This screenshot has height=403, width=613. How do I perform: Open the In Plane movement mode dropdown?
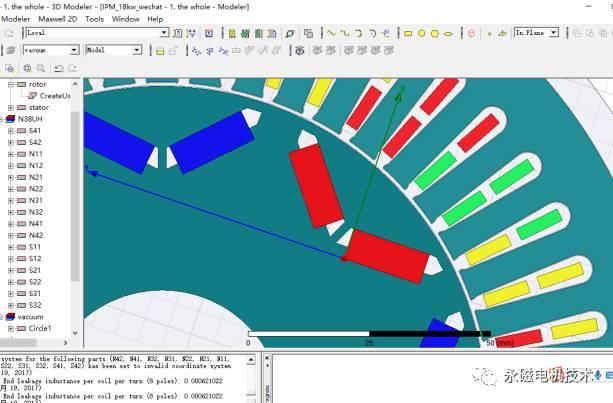pos(553,33)
